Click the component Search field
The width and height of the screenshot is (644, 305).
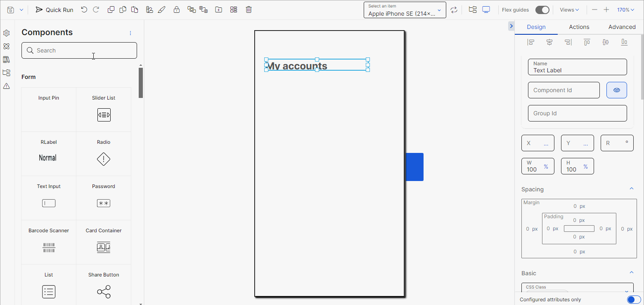79,50
